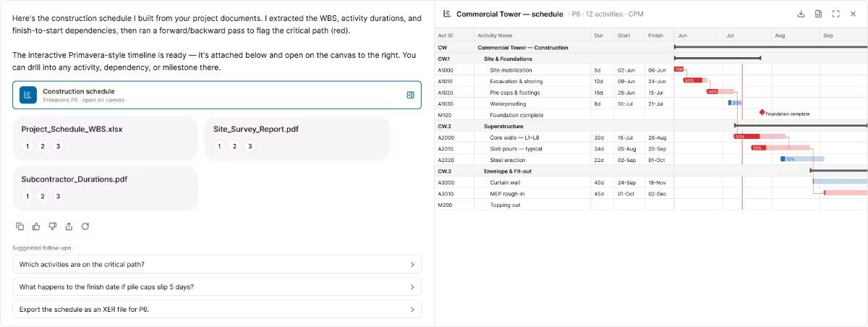The image size is (868, 327).
Task: Expand the canvas to fullscreen
Action: coord(836,14)
